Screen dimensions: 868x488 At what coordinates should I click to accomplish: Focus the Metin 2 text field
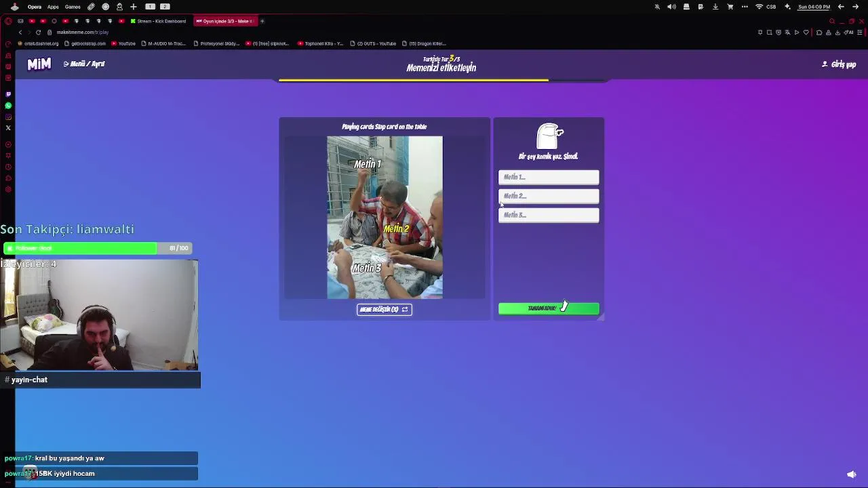(549, 196)
